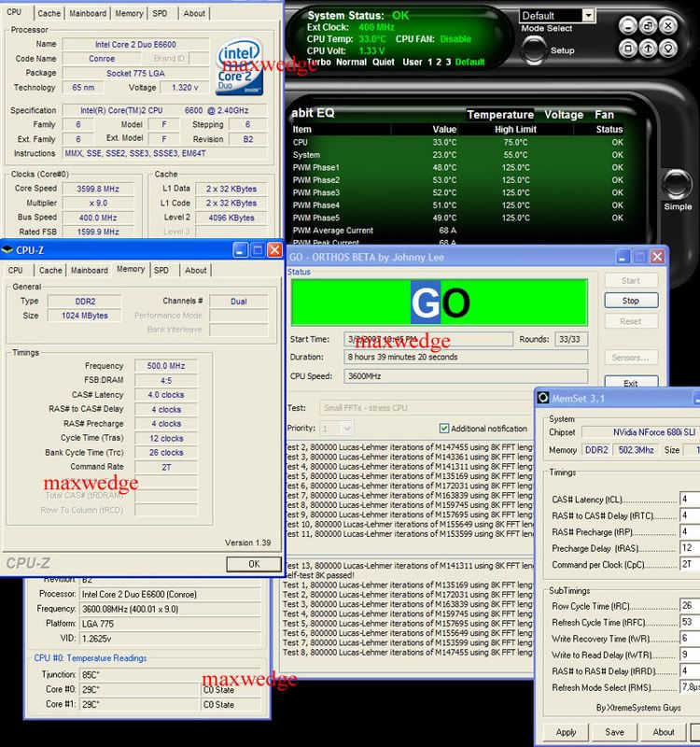Click Apply in MemSet
Image resolution: width=700 pixels, height=747 pixels.
pyautogui.click(x=566, y=732)
